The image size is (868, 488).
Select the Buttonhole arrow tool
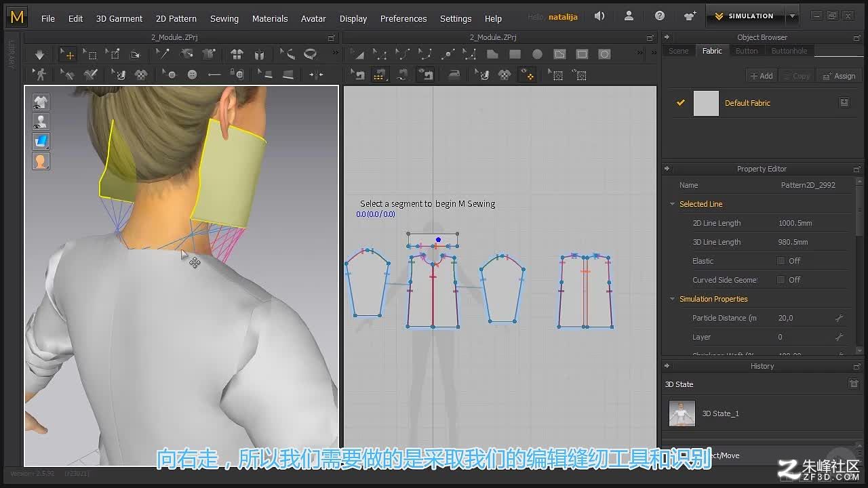[x=214, y=75]
